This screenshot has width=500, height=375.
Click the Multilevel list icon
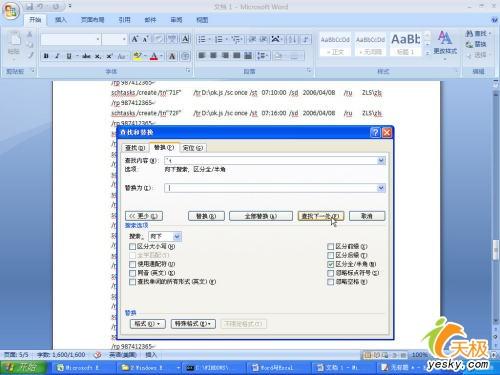tap(236, 40)
